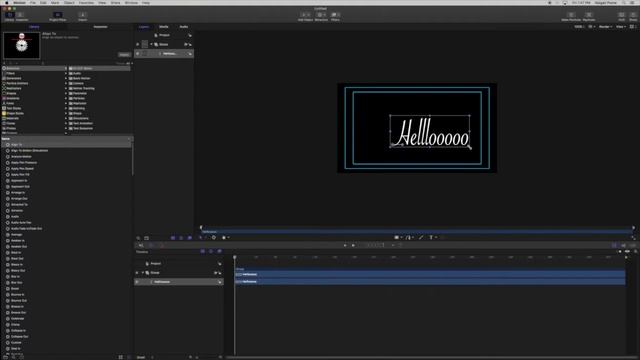This screenshot has height=360, width=640.
Task: Open the Favorites menu
Action: 86,2
